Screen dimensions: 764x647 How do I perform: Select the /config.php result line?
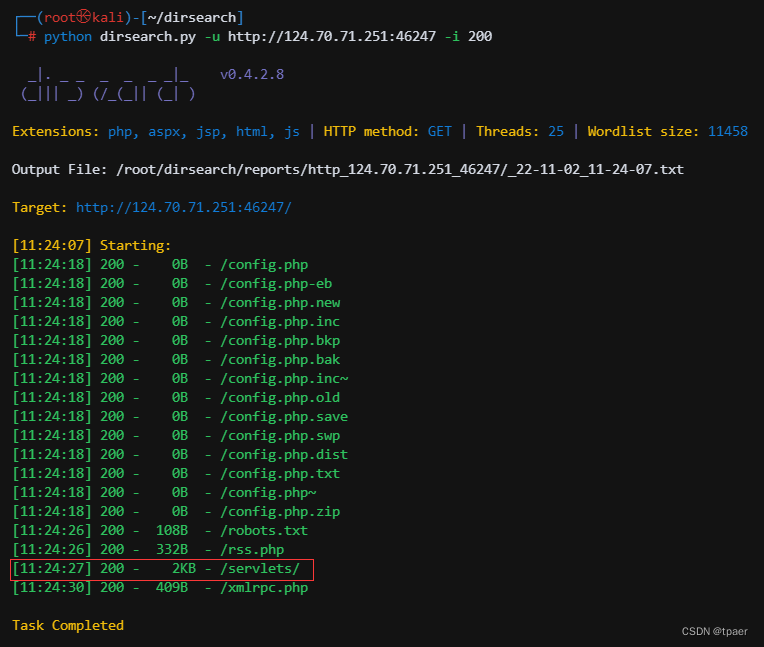(160, 265)
